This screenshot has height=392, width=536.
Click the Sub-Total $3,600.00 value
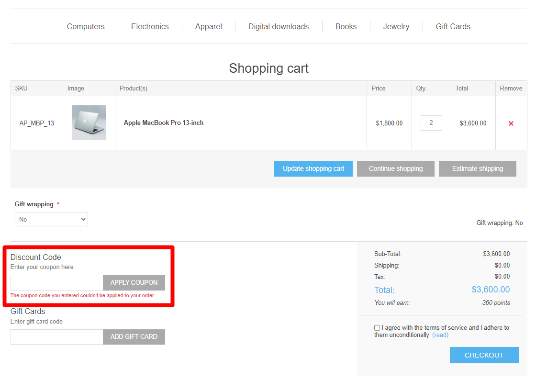[x=496, y=254]
